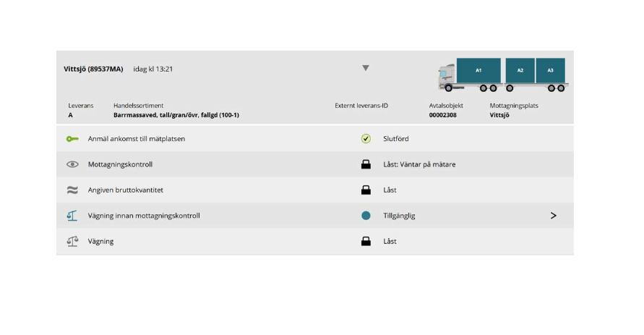
Task: Click the Externt leverans-ID label
Action: [x=361, y=106]
